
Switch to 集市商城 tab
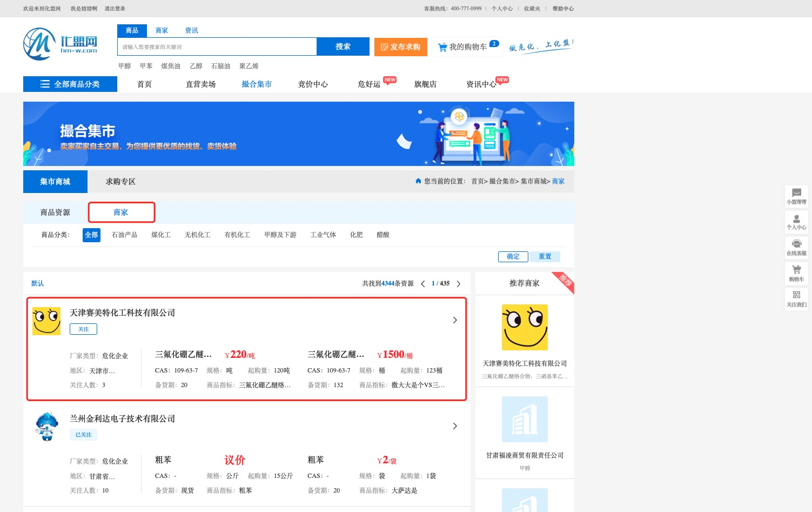pos(55,182)
